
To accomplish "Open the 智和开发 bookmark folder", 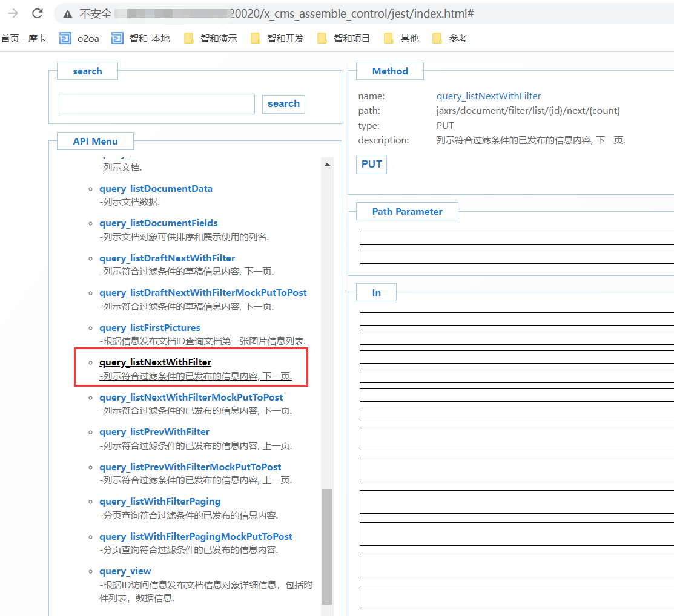I will (278, 39).
